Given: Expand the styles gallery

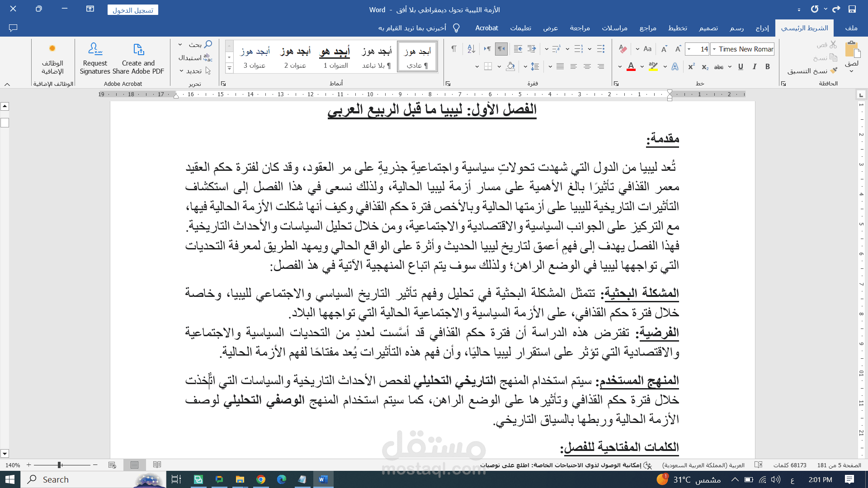Looking at the screenshot, I should [229, 69].
